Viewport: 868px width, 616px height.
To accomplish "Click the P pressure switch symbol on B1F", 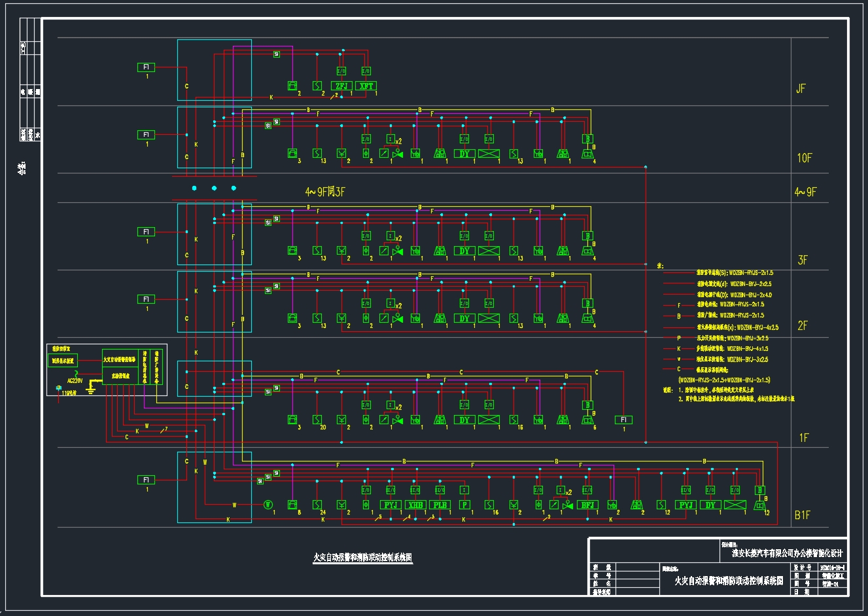I will tap(464, 505).
